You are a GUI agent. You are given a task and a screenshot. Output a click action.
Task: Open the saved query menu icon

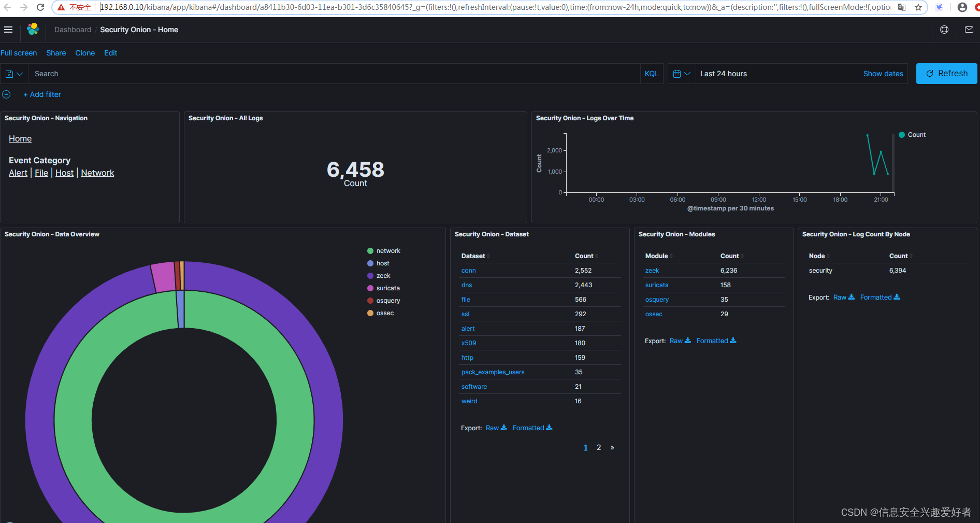tap(14, 74)
